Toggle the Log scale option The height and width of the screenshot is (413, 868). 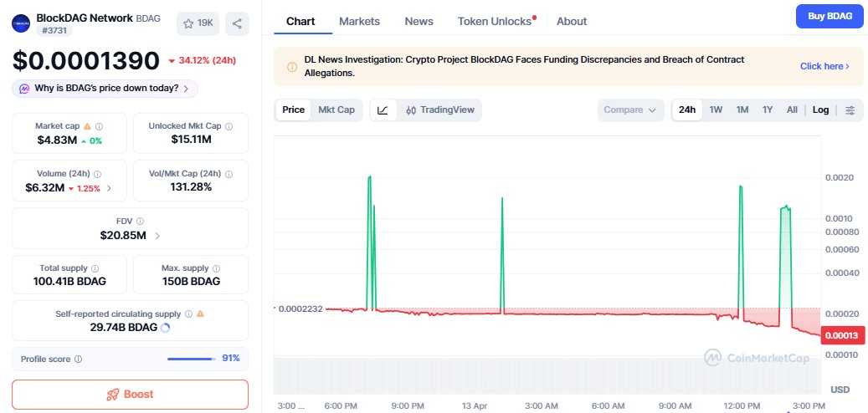point(820,110)
